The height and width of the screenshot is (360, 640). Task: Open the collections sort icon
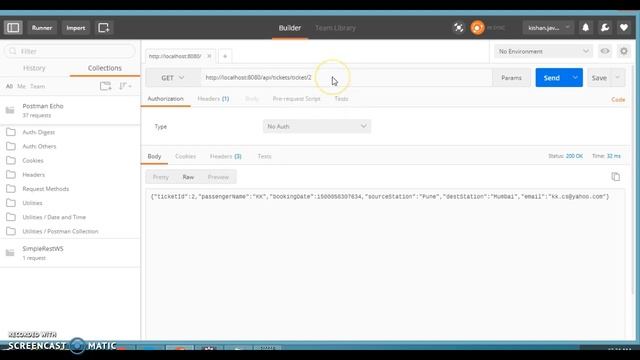coord(124,86)
